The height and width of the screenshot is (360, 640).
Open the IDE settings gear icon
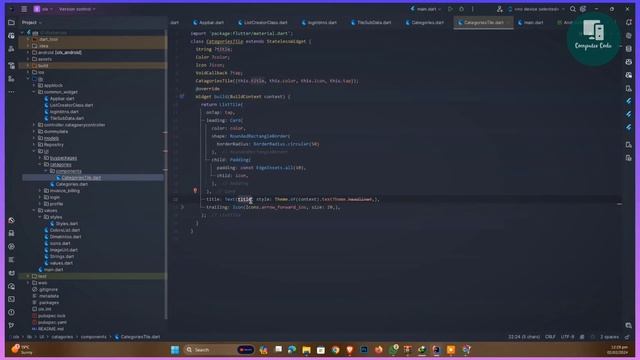(584, 9)
